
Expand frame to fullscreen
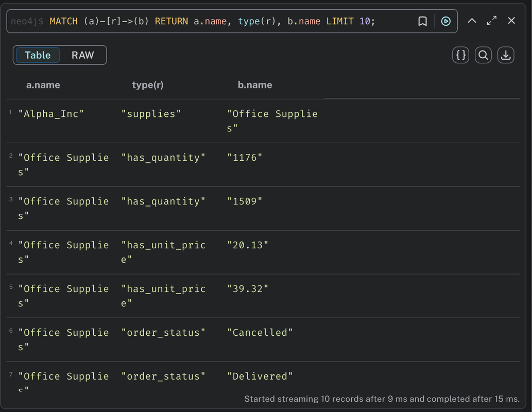coord(492,21)
